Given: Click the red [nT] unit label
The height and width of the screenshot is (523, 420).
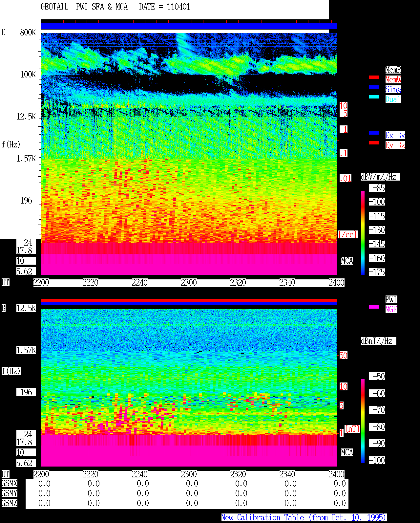Looking at the screenshot, I should (x=352, y=429).
